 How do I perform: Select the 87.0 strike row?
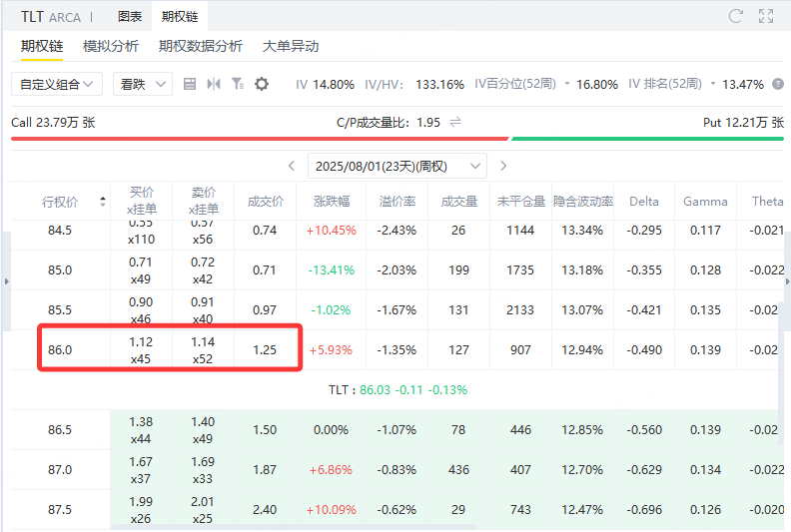pyautogui.click(x=396, y=470)
